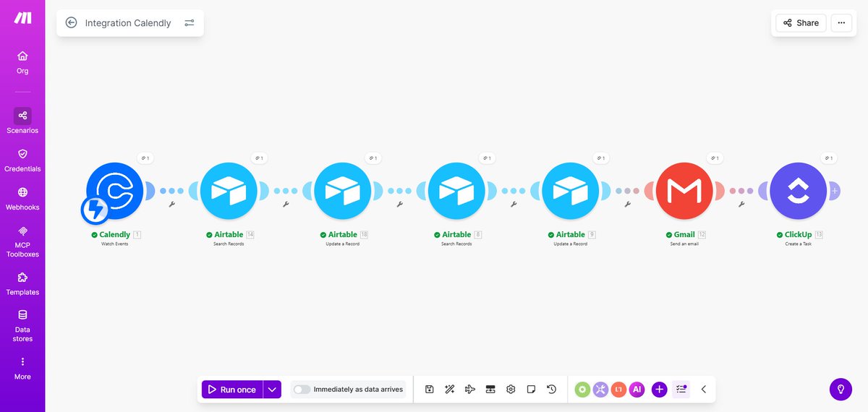Open Data stores in the sidebar
This screenshot has width=868, height=412.
tap(22, 326)
